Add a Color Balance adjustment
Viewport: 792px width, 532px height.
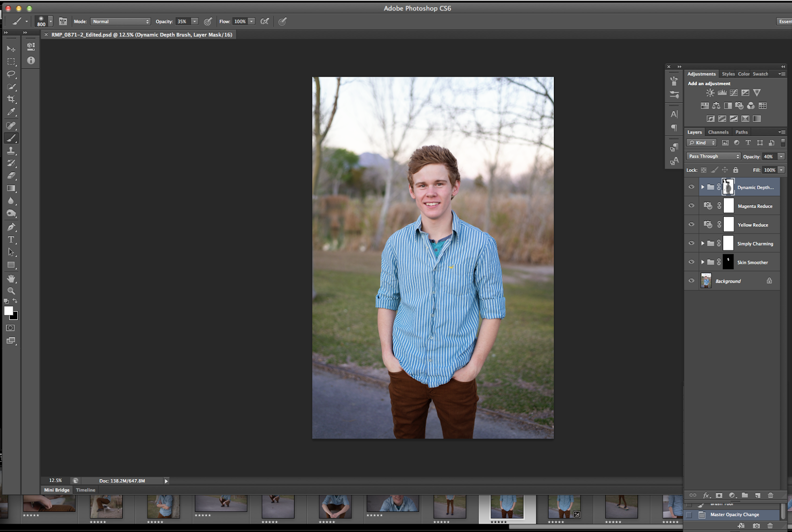716,105
